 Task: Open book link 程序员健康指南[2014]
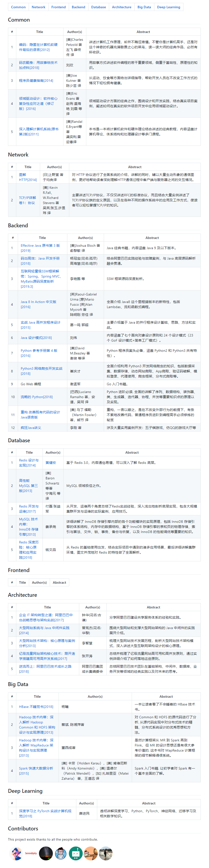36,81
